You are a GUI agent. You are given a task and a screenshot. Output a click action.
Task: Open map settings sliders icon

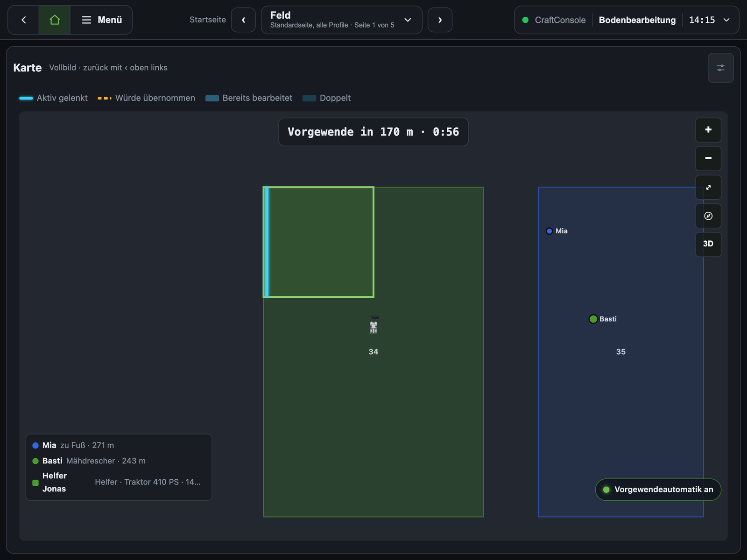point(720,68)
